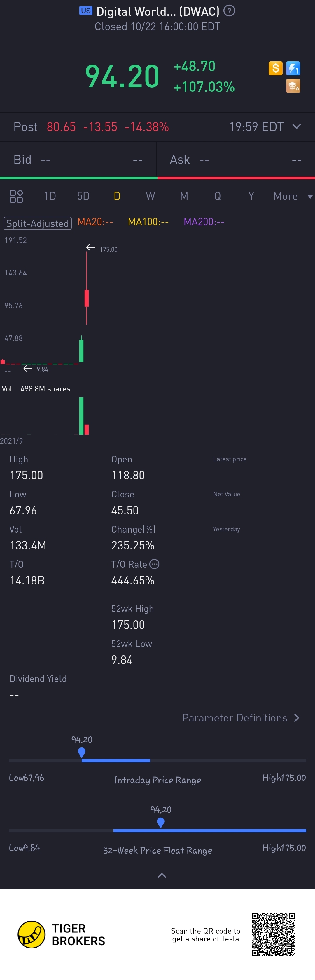Screen dimensions: 315x980
Task: Tap the Intraday Price Range marker
Action: coord(81,752)
